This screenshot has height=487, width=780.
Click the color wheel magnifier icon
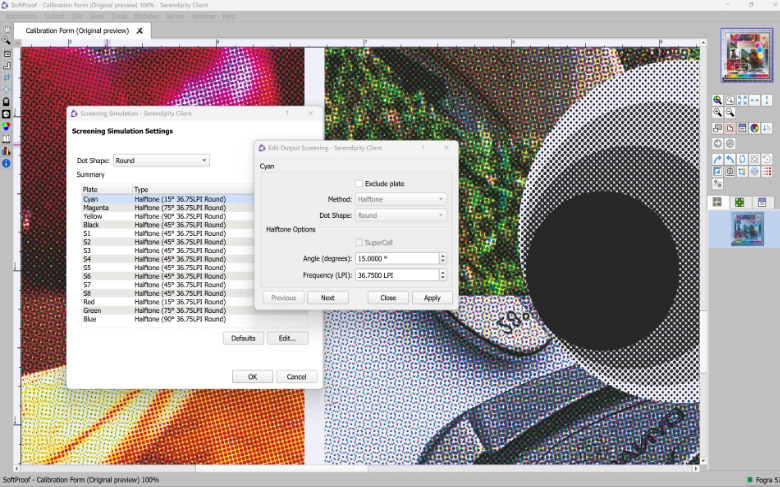717,100
